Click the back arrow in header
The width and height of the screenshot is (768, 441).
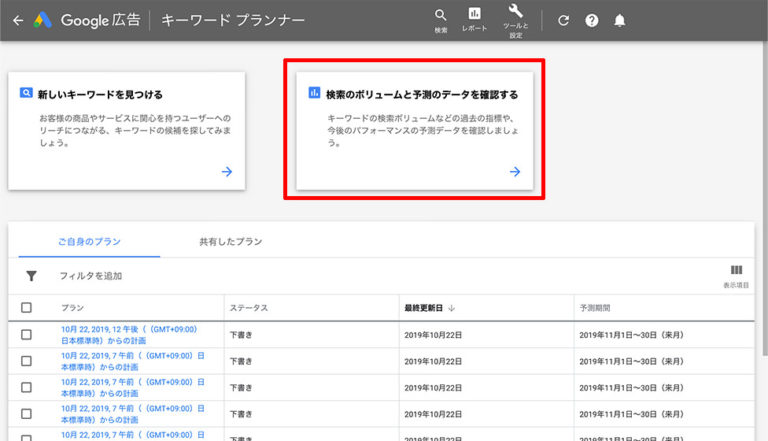(18, 21)
